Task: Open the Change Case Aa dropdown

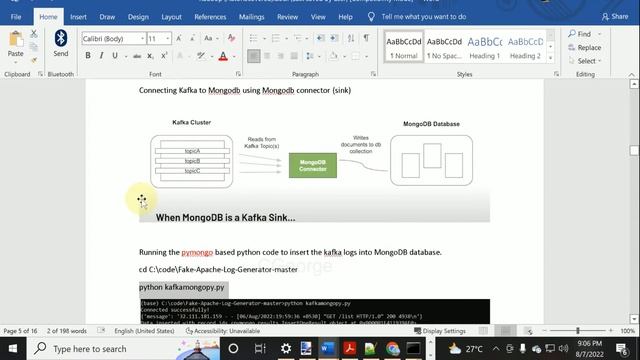Action: pos(211,38)
